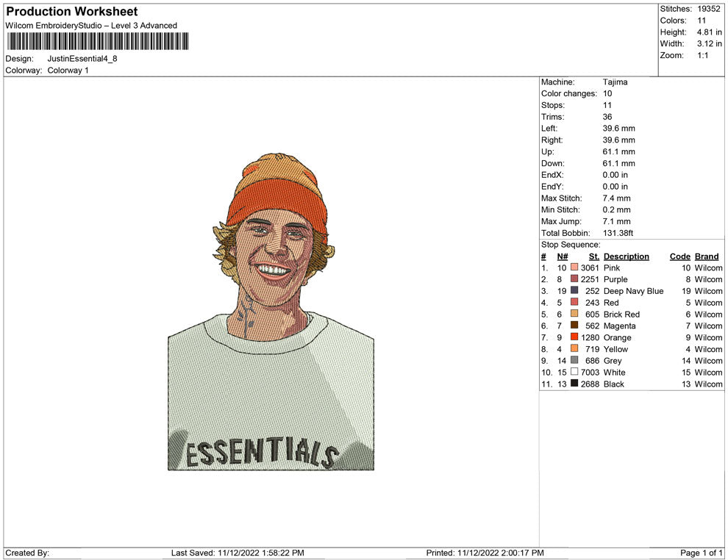Click the 'Description' column header
The image size is (728, 560).
(627, 256)
